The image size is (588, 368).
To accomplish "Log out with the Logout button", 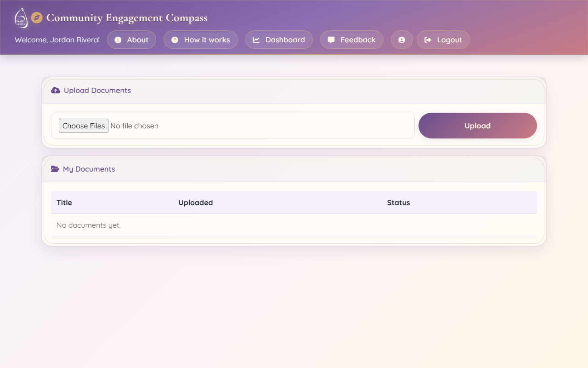I will coord(443,40).
